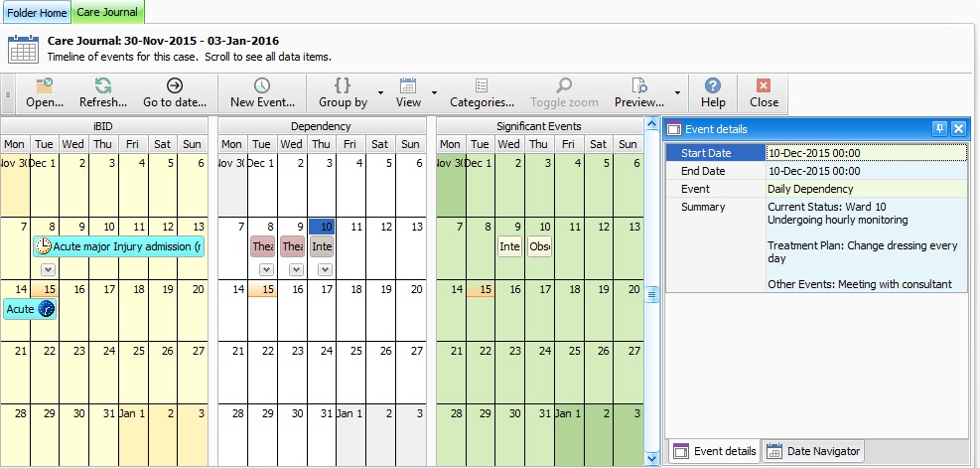Click the Mon header in iBID calendar
The image size is (980, 468).
(15, 144)
